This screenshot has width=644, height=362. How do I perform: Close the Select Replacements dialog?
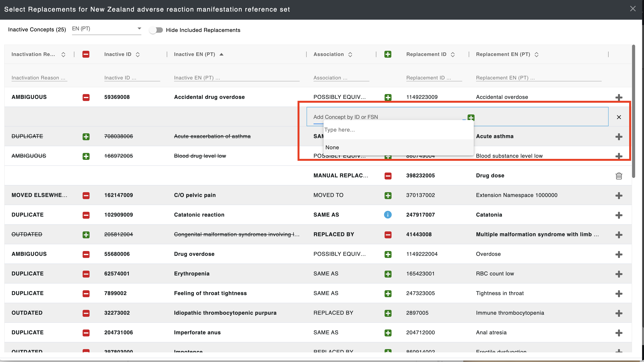pos(633,9)
